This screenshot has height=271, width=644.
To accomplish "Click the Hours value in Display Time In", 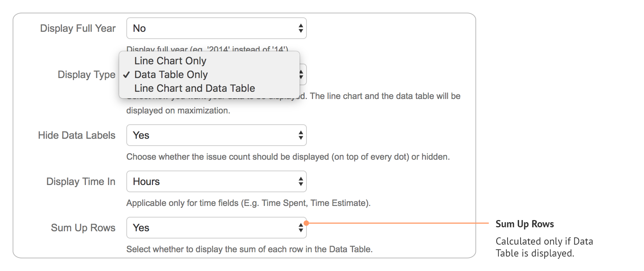I will pyautogui.click(x=146, y=181).
